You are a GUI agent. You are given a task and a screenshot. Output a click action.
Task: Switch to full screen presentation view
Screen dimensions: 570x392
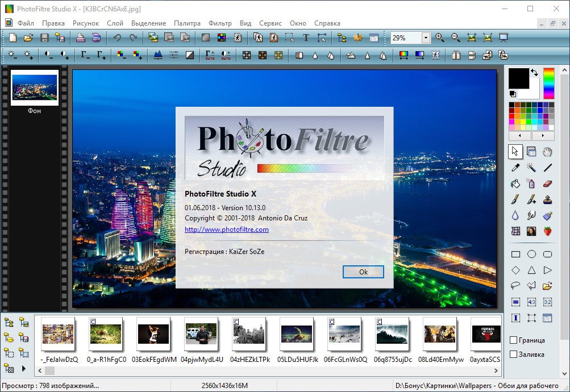tap(504, 37)
